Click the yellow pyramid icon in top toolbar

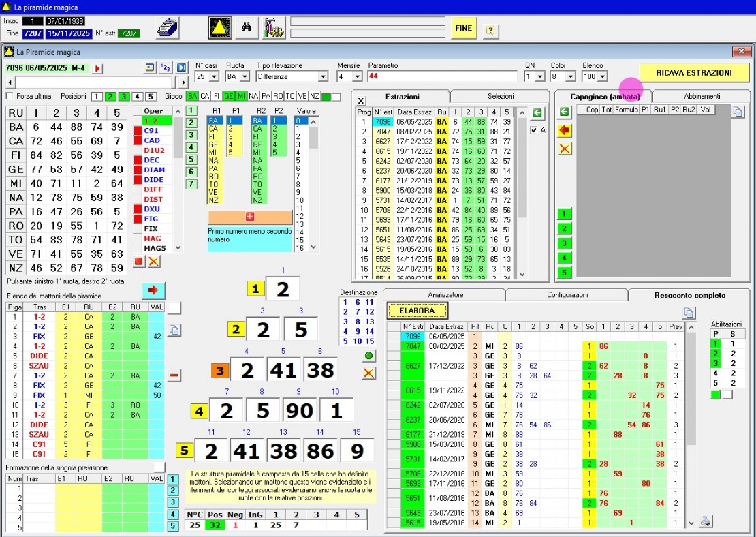[x=219, y=28]
